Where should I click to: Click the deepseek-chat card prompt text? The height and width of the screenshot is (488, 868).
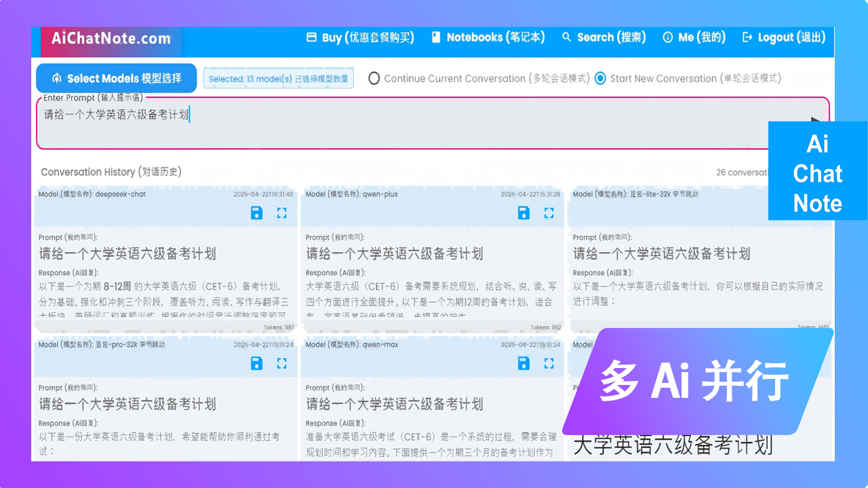tap(127, 254)
